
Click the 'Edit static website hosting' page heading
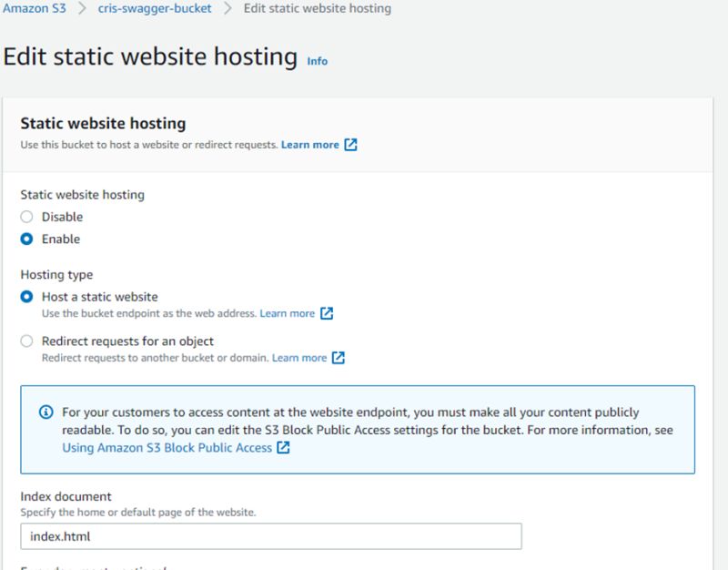click(x=150, y=56)
